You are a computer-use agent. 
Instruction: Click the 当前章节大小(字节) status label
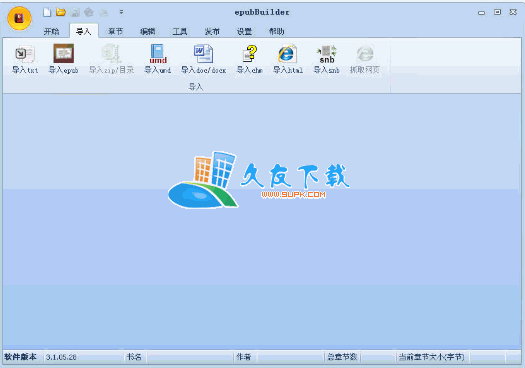tap(432, 357)
